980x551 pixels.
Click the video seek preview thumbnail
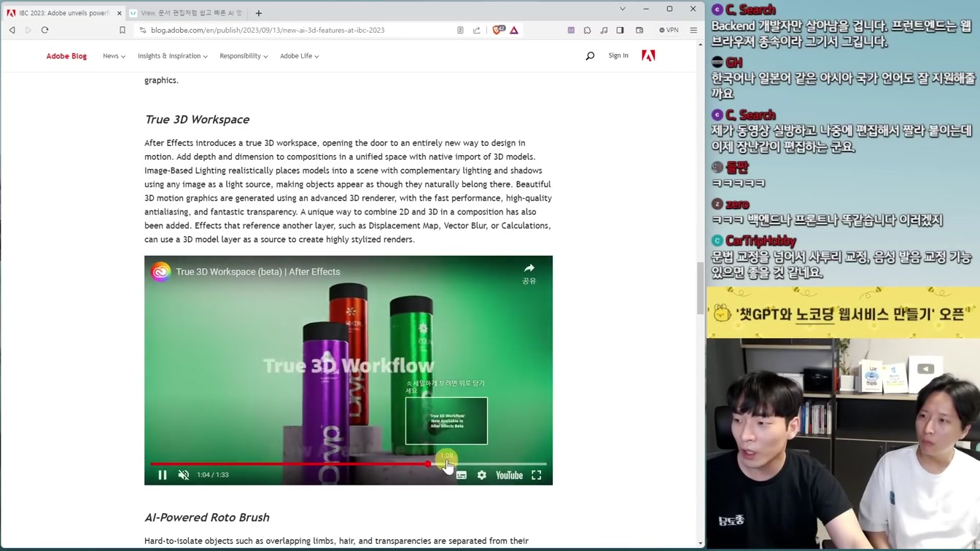click(446, 421)
